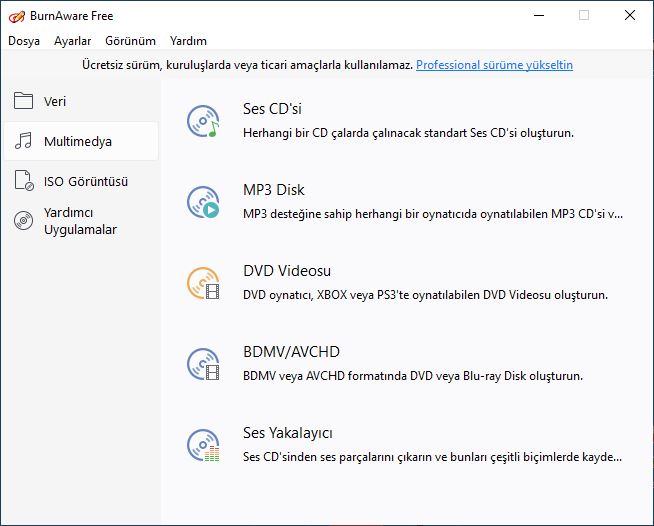Open the Yardım menu
654x526 pixels.
click(x=188, y=41)
